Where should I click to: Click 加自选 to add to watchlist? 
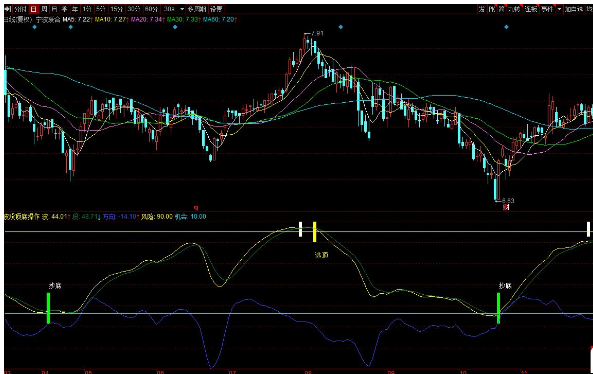coord(574,9)
